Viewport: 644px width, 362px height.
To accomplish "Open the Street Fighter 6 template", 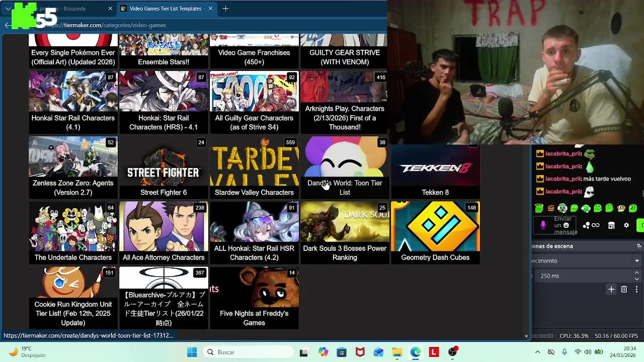I will point(164,167).
